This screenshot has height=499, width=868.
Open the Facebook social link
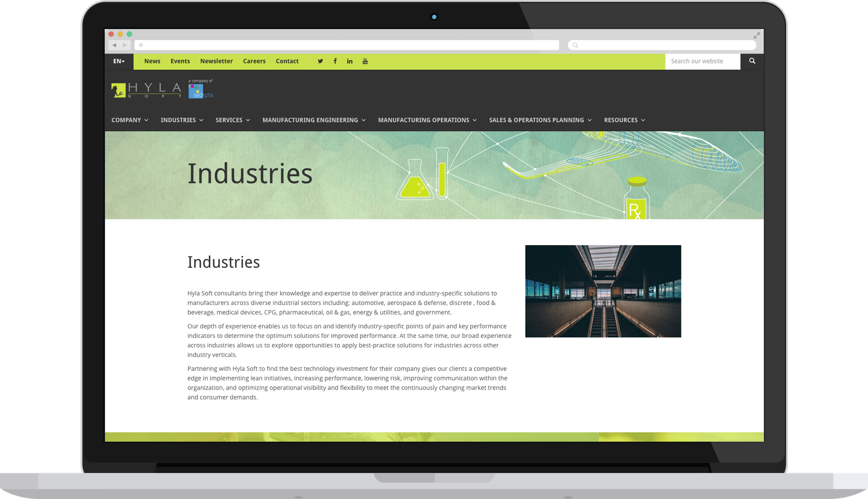[335, 61]
